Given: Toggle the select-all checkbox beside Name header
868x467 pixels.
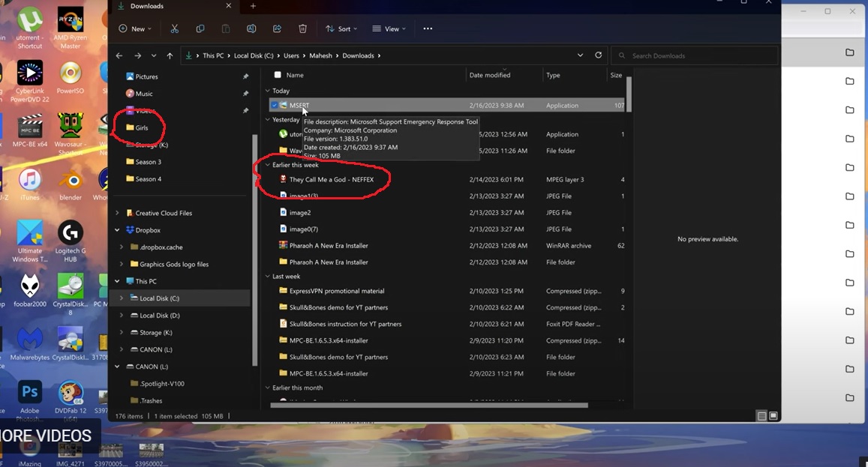Looking at the screenshot, I should (x=278, y=75).
